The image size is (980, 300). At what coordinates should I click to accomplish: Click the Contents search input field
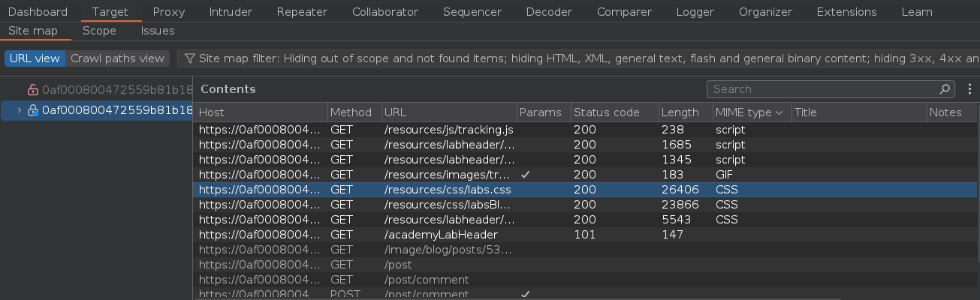pyautogui.click(x=822, y=89)
